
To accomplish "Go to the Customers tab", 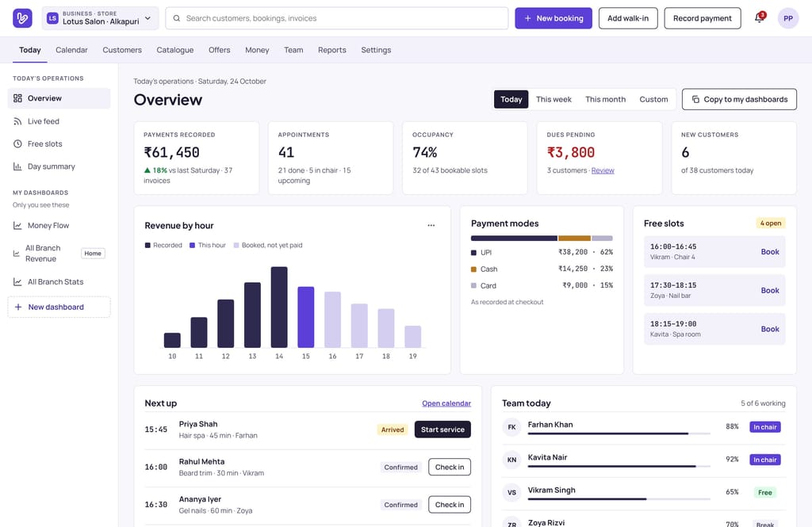I will (x=122, y=50).
